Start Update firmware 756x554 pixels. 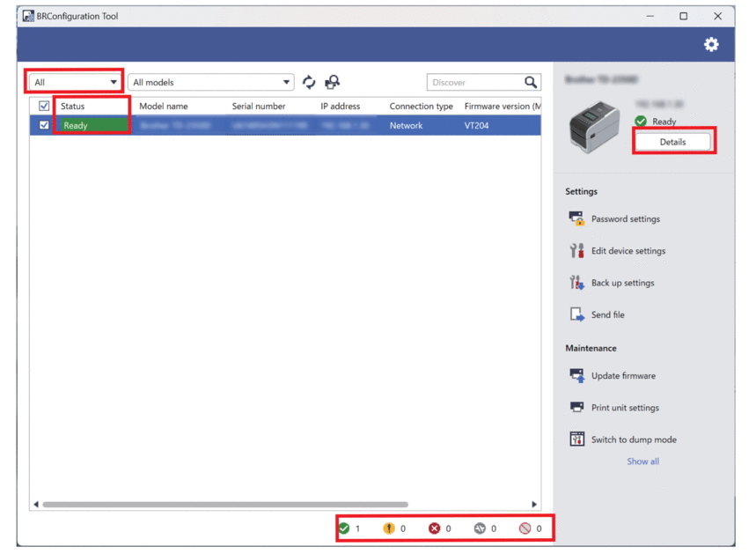coord(623,376)
